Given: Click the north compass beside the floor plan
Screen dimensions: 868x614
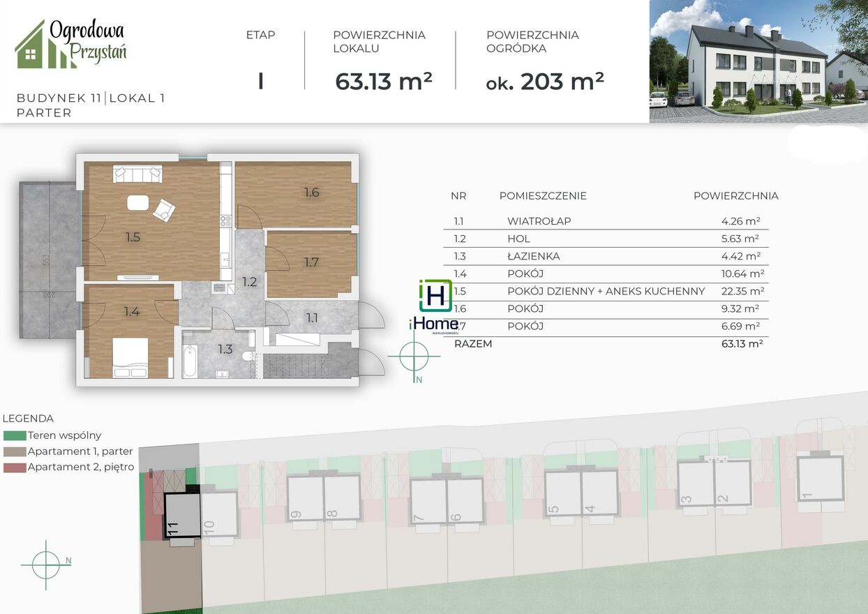Looking at the screenshot, I should 414,357.
